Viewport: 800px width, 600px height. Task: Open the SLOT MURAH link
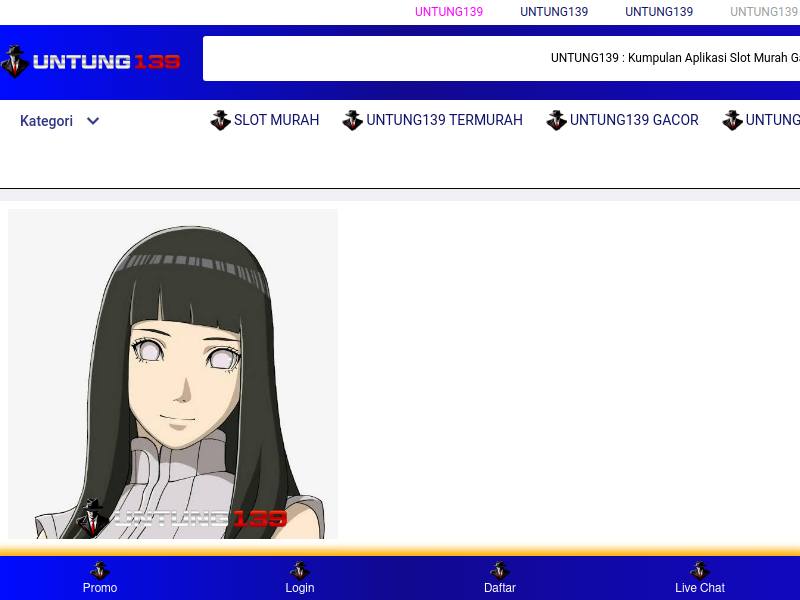point(277,120)
